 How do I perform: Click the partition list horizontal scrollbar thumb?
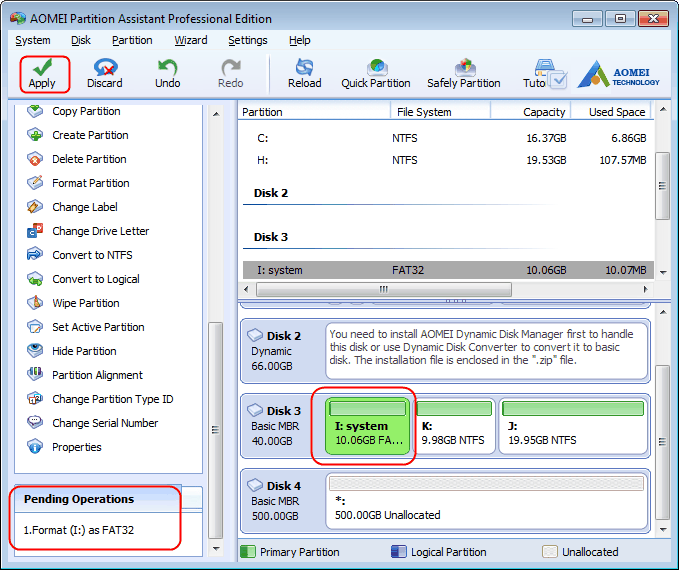[x=384, y=289]
